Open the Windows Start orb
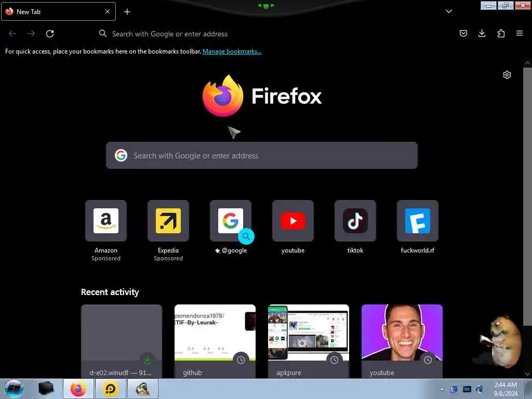 tap(14, 389)
